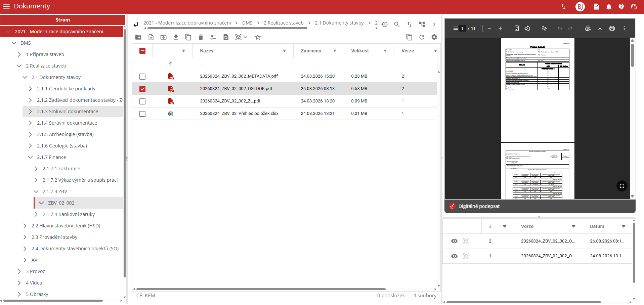644x305 pixels.
Task: Open PDF viewer more options menu
Action: click(624, 29)
